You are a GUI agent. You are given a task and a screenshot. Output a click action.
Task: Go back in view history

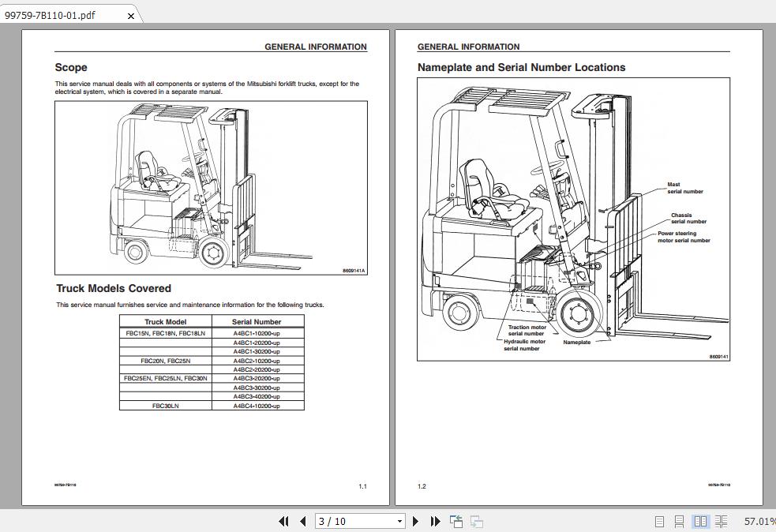coord(455,522)
